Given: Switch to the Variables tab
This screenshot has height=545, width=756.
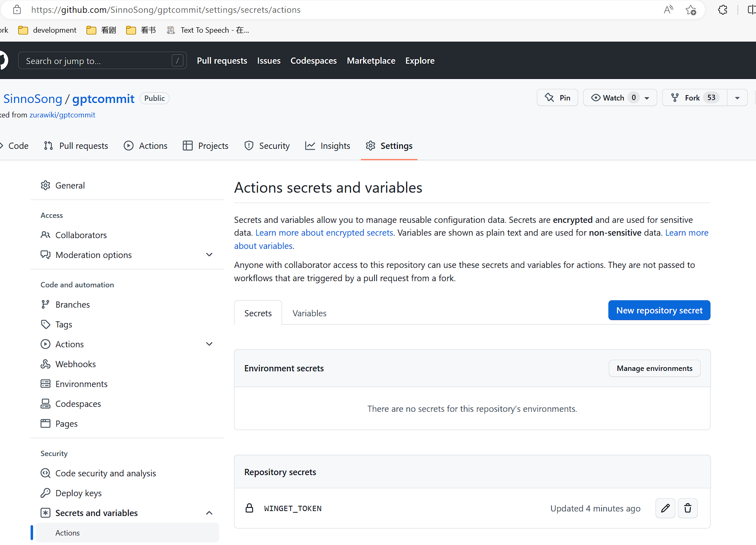Looking at the screenshot, I should click(309, 313).
